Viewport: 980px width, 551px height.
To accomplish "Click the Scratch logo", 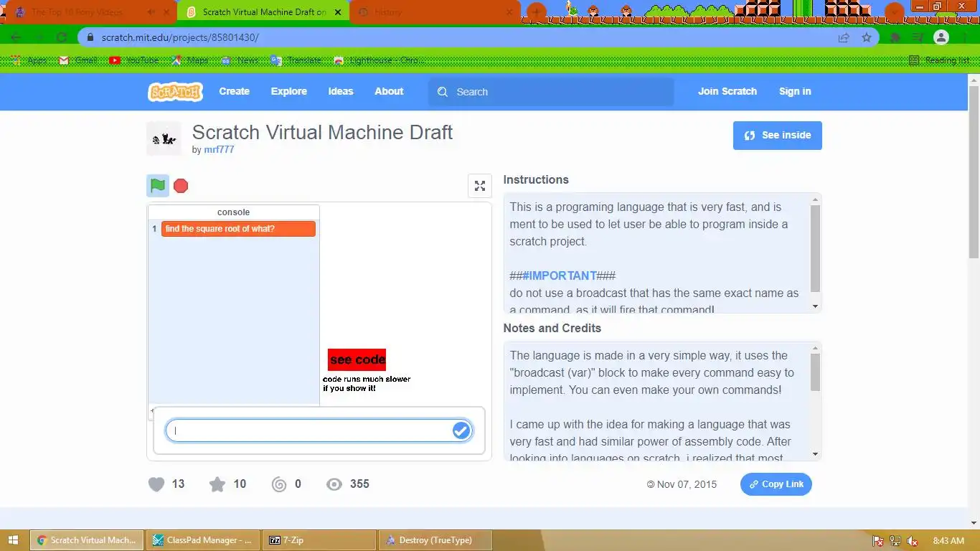I will point(175,92).
